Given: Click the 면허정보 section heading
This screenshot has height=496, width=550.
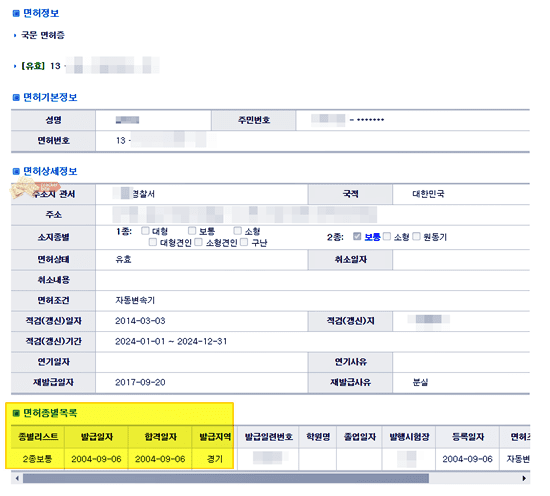Looking at the screenshot, I should point(41,13).
